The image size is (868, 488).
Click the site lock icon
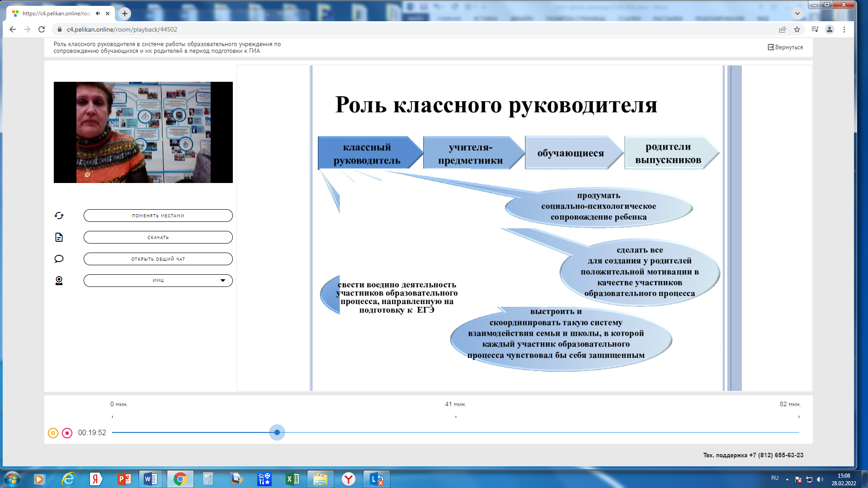[59, 29]
